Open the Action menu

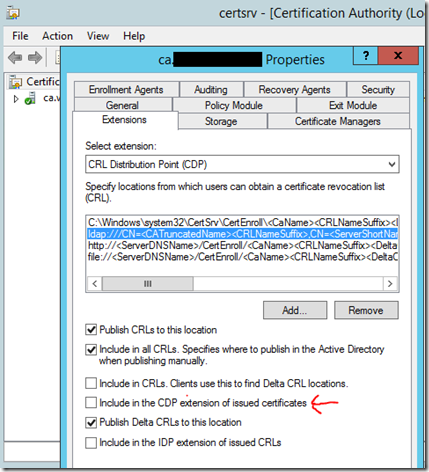(x=57, y=36)
